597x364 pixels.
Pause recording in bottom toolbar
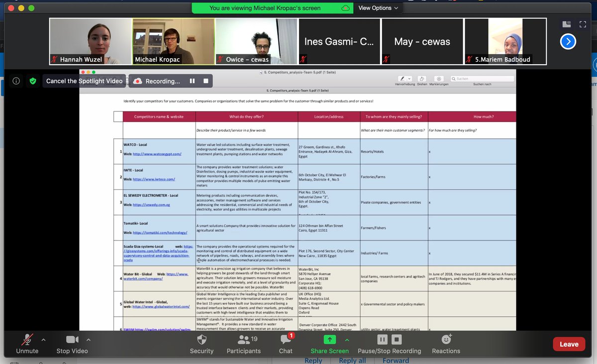click(x=382, y=340)
